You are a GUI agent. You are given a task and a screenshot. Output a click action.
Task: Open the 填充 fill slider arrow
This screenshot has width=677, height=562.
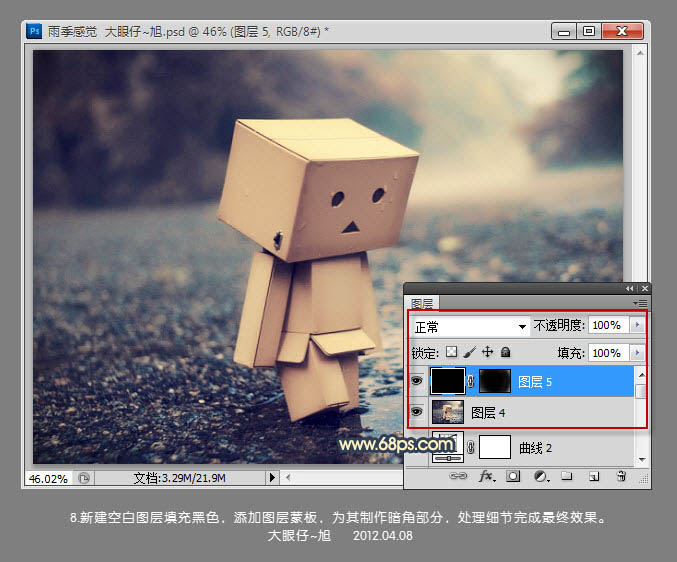(x=637, y=353)
